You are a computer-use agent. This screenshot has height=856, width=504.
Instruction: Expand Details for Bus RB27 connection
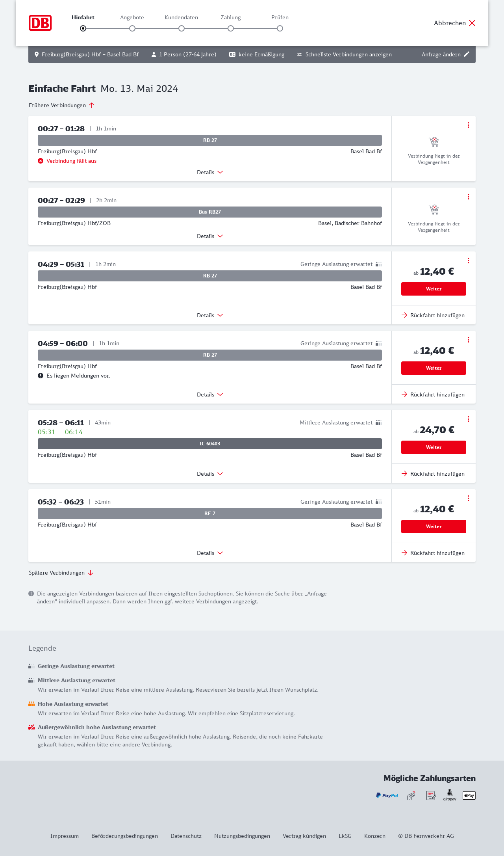click(210, 236)
